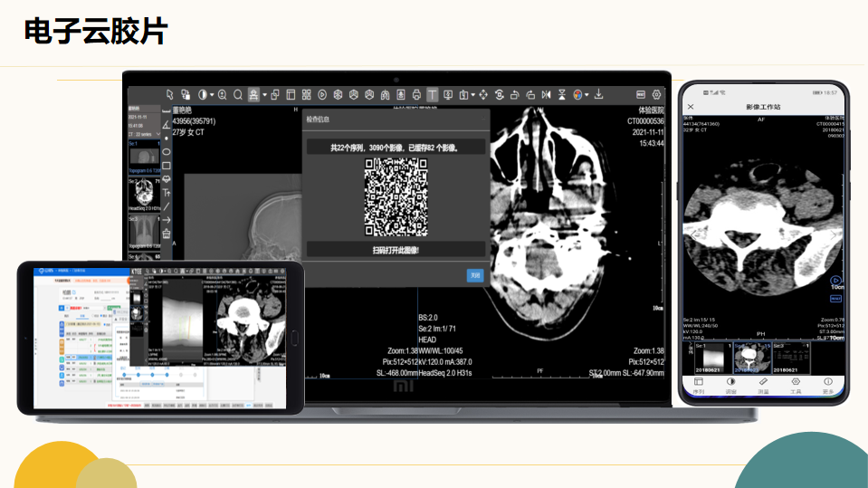Screen dimensions: 868x488
Task: Select the ellipse ROI measurement tool
Action: (167, 151)
